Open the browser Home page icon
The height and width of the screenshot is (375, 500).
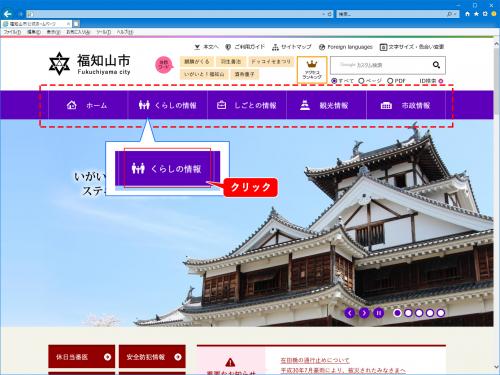[467, 14]
